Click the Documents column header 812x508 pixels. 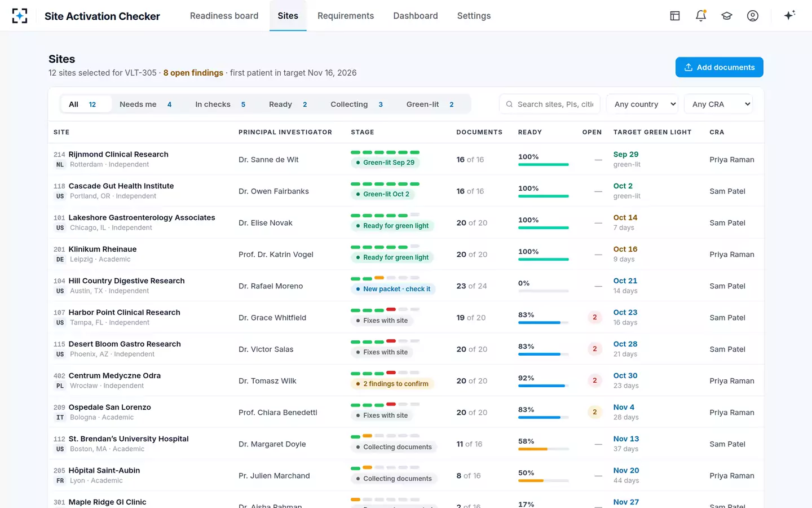click(x=479, y=132)
